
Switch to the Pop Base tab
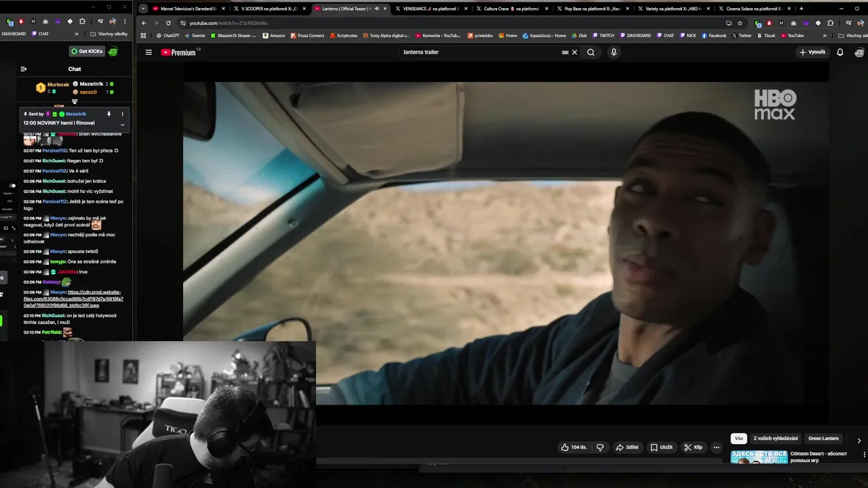591,9
